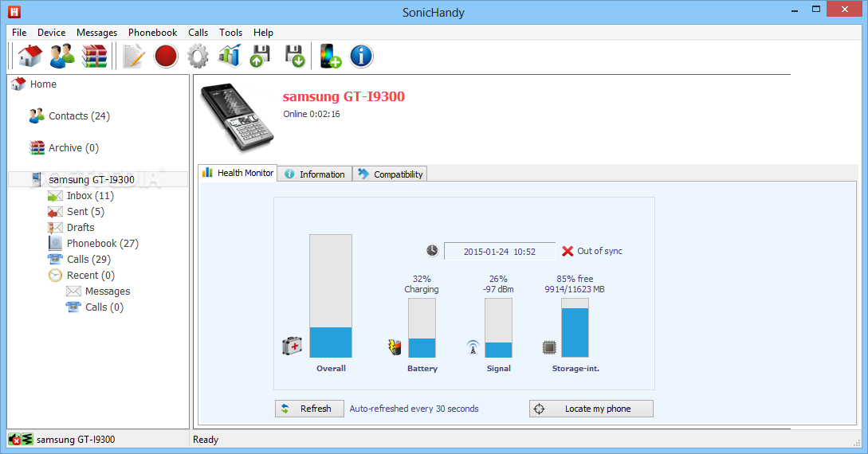The height and width of the screenshot is (454, 868).
Task: Click the Refresh button
Action: pyautogui.click(x=309, y=409)
